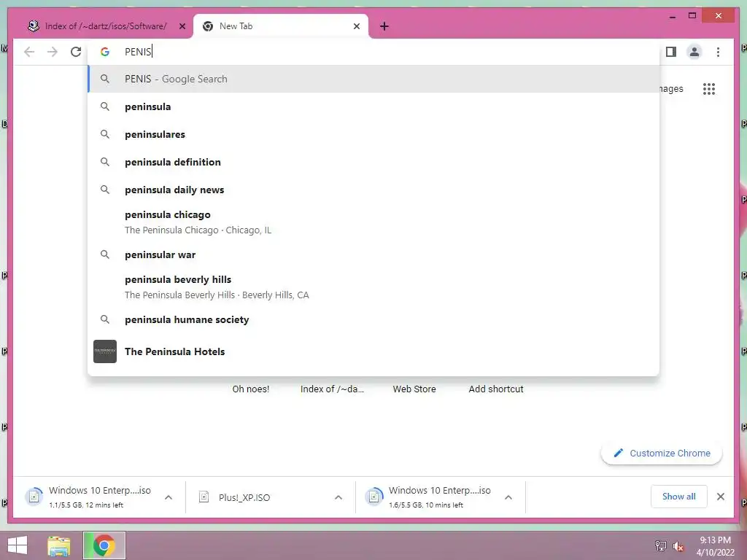Open the Google apps grid icon
Image resolution: width=747 pixels, height=560 pixels.
click(709, 88)
